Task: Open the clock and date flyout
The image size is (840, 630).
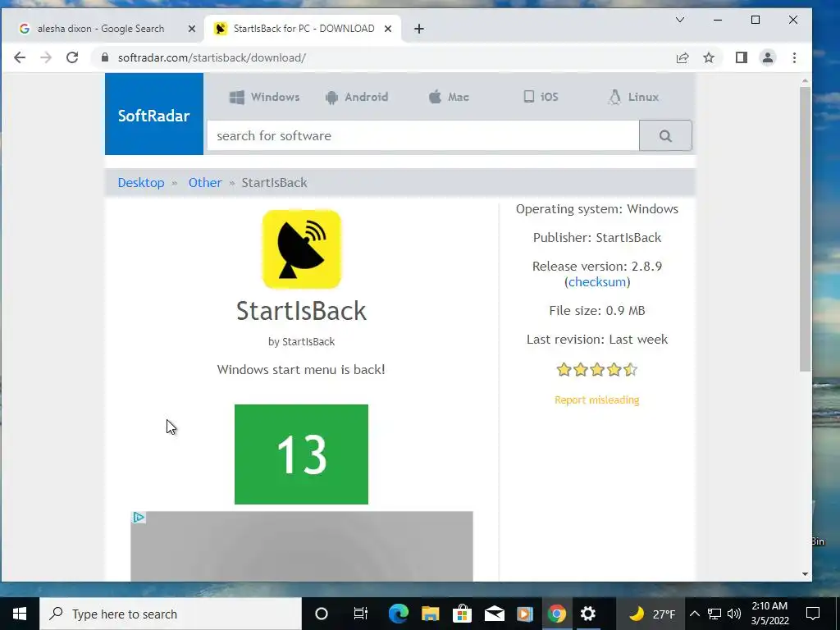Action: [x=769, y=614]
